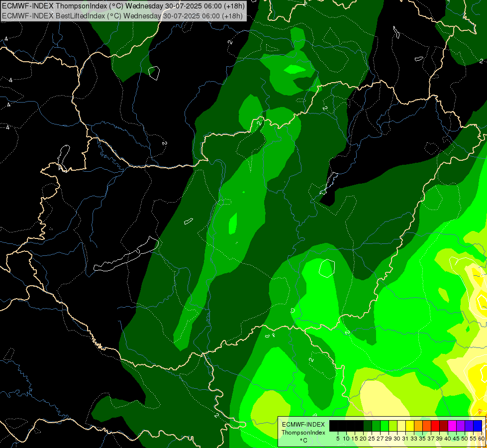This screenshot has height=448, width=487.
Task: Click the legend tick value "20"
Action: [x=364, y=439]
